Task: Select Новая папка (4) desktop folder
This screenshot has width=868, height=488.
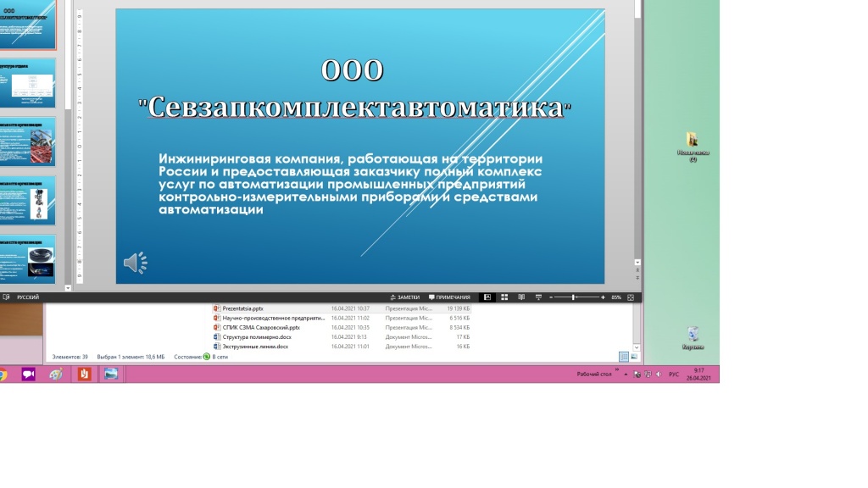Action: 693,147
